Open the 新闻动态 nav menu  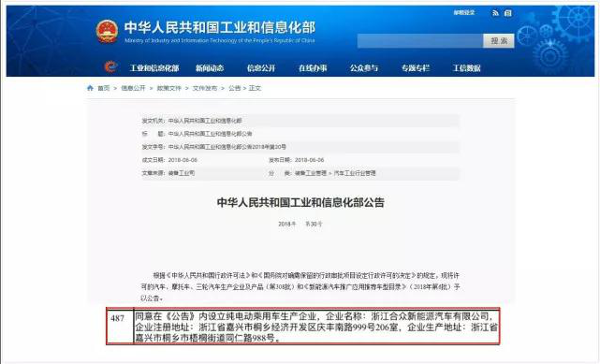point(210,68)
